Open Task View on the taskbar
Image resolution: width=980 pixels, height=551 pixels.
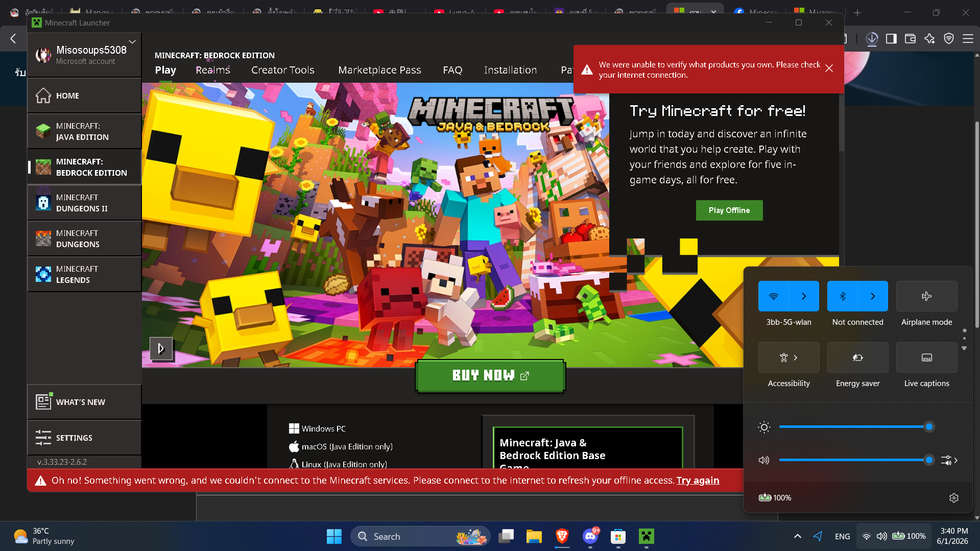(506, 536)
